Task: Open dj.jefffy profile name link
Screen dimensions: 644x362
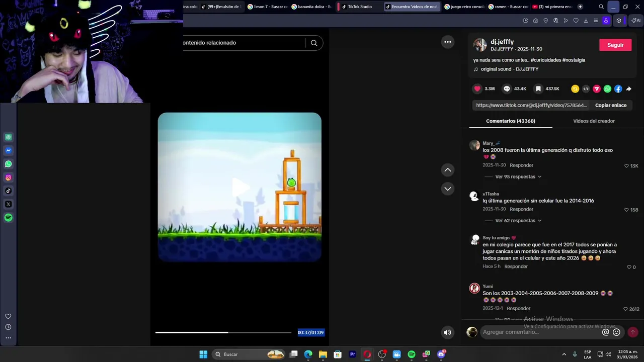Action: coord(502,42)
